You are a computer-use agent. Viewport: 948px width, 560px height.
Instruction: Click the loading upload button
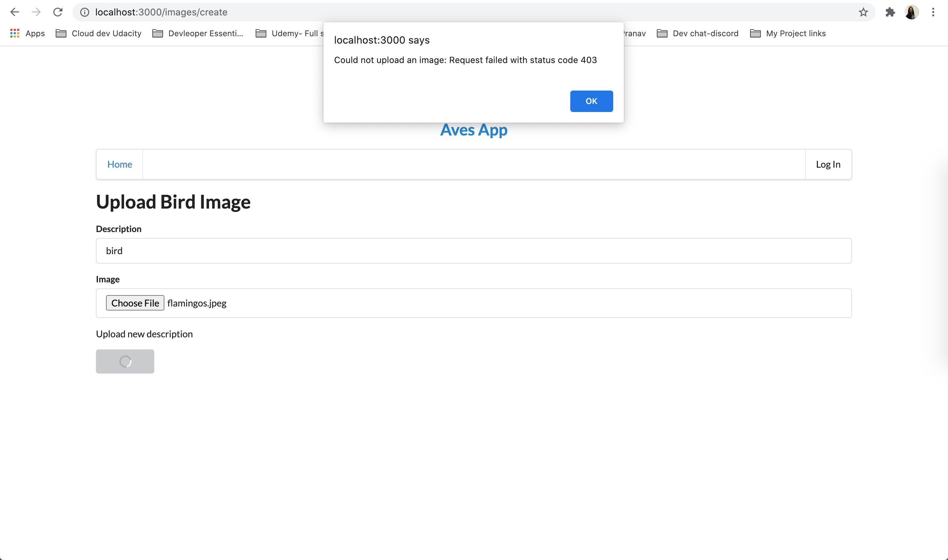(125, 361)
